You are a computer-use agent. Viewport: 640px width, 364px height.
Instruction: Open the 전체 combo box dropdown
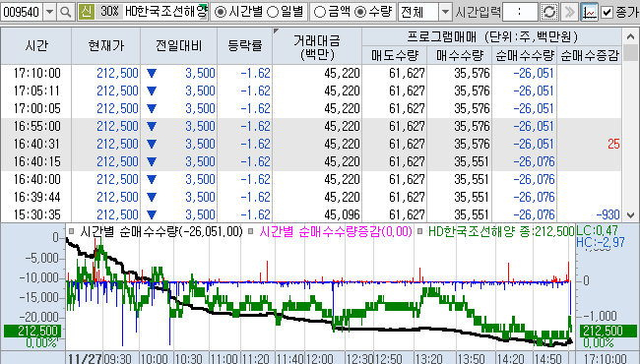point(446,12)
